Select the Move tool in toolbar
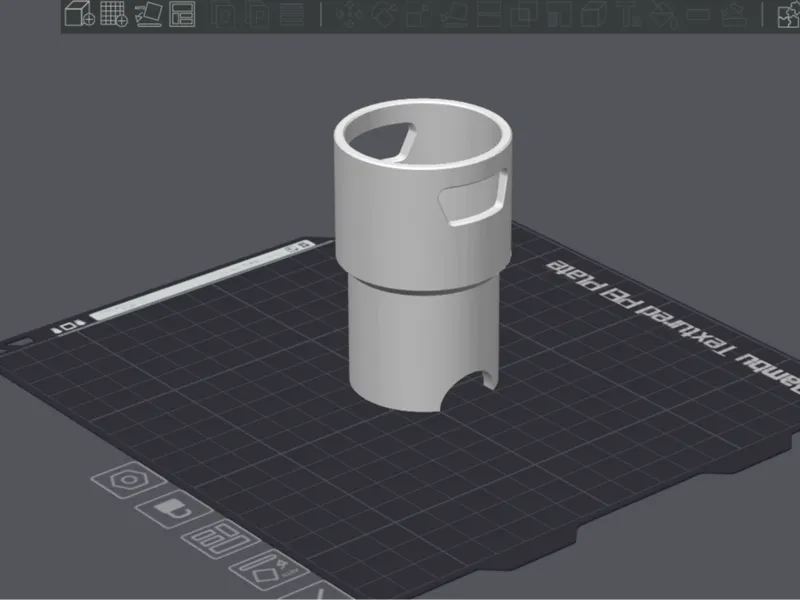The width and height of the screenshot is (800, 600). tap(349, 14)
